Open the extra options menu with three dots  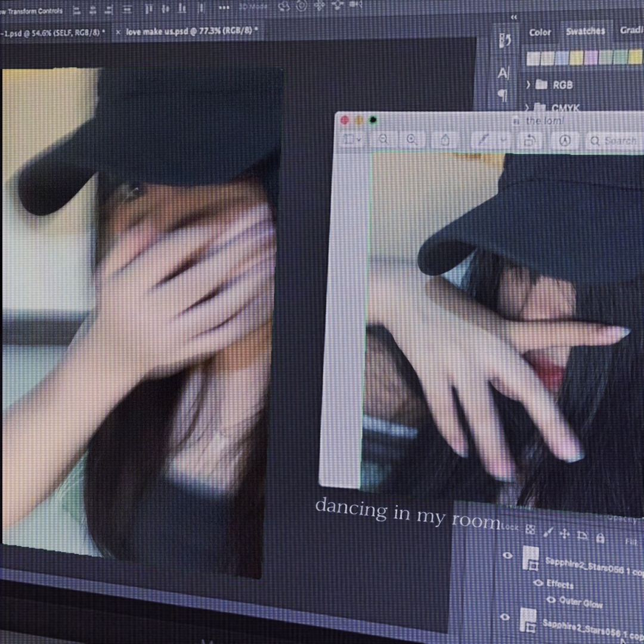[x=224, y=7]
